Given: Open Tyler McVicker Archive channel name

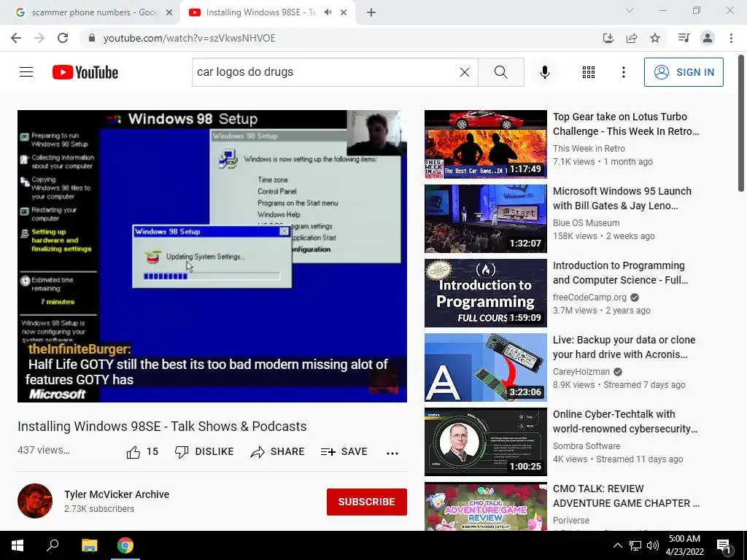Looking at the screenshot, I should tap(117, 494).
